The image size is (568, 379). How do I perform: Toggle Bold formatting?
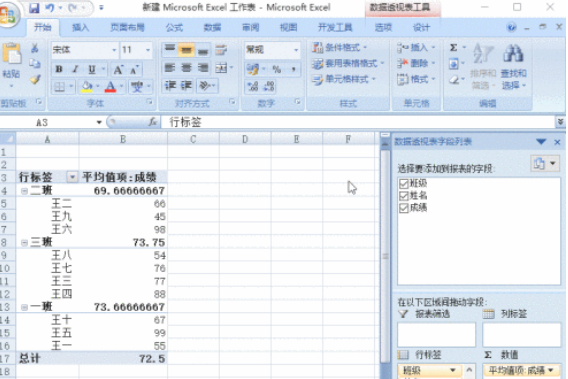[59, 69]
